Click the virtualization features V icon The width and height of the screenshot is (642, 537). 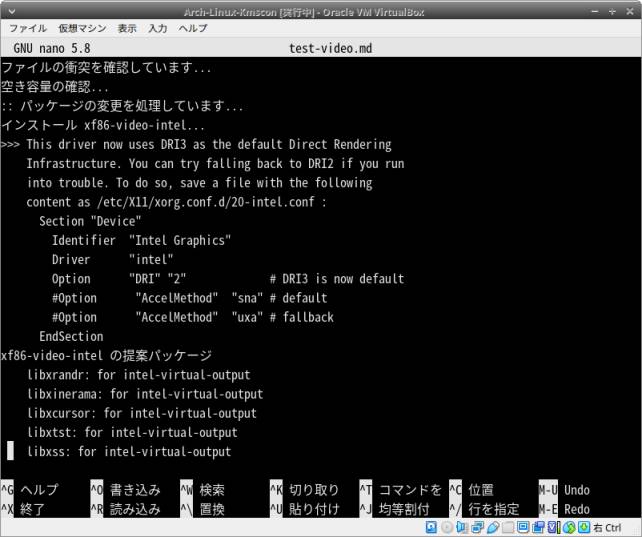click(x=554, y=527)
